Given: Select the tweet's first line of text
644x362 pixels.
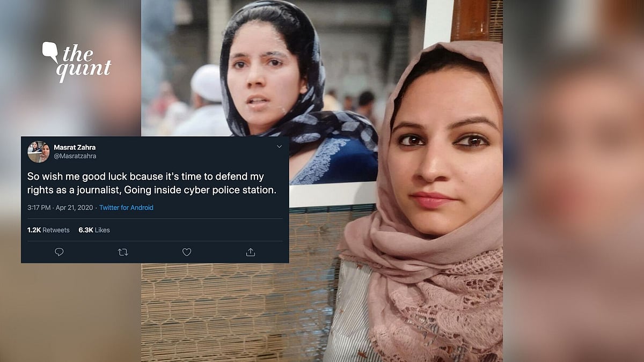Looking at the screenshot, I should 145,176.
